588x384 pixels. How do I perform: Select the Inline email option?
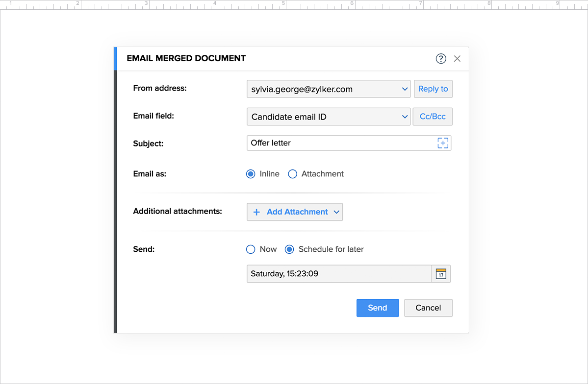[x=251, y=174]
